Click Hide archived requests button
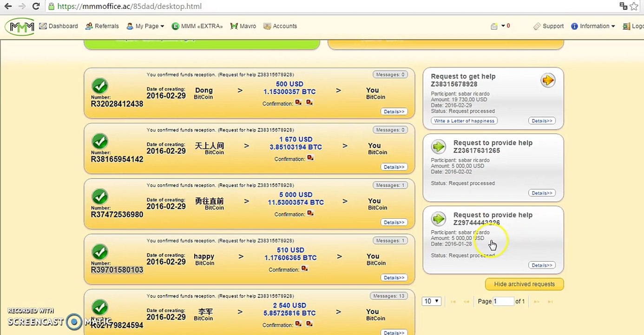Viewport: 644px width, 335px height. point(524,284)
